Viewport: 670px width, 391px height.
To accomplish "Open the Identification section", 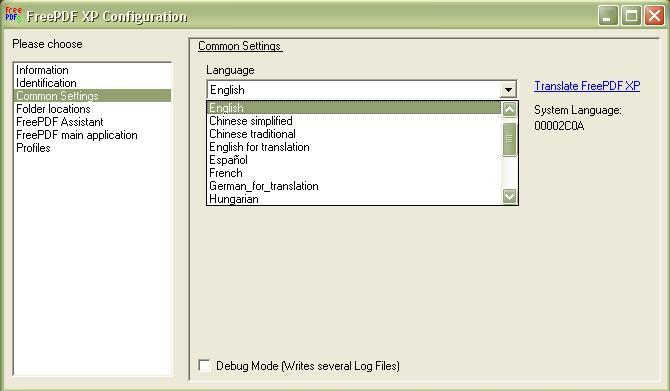I will [x=93, y=83].
